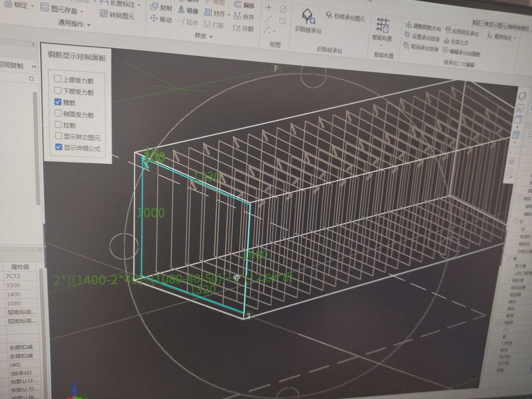Collapse the 门窗洞 tree node
532x399 pixels.
(x=497, y=323)
